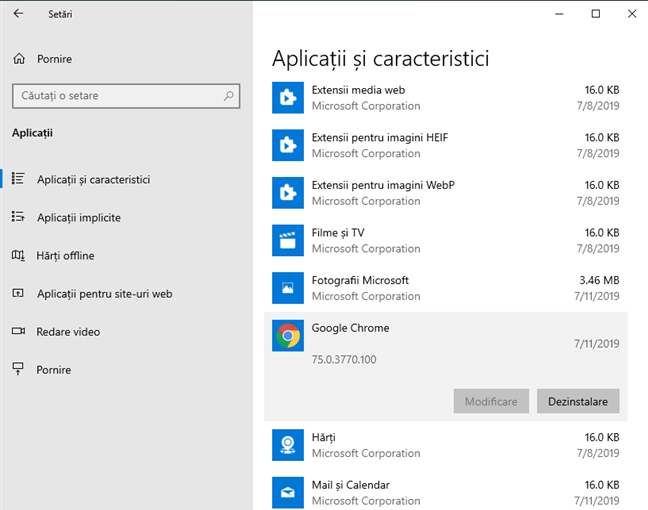Click the Hărți app icon

click(288, 445)
